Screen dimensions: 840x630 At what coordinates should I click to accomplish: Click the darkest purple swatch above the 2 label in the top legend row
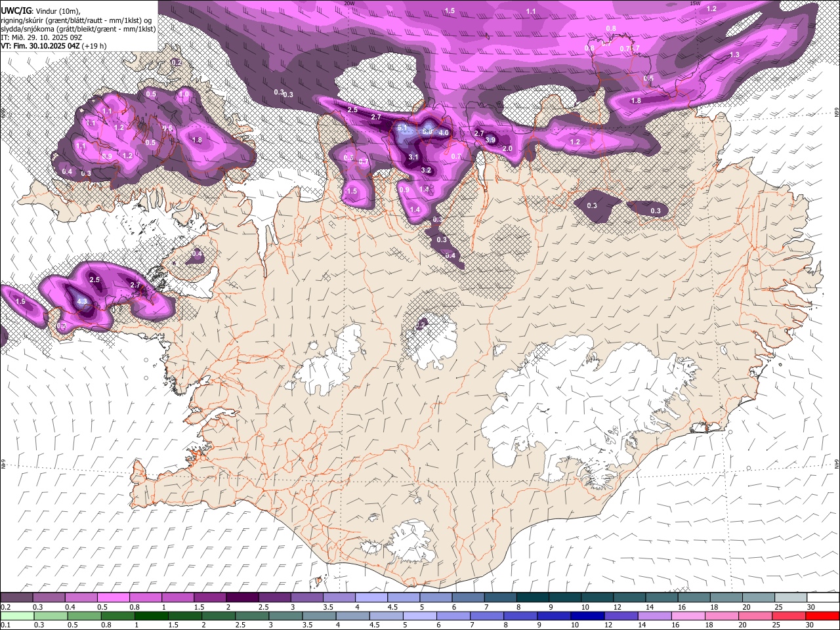click(x=241, y=597)
